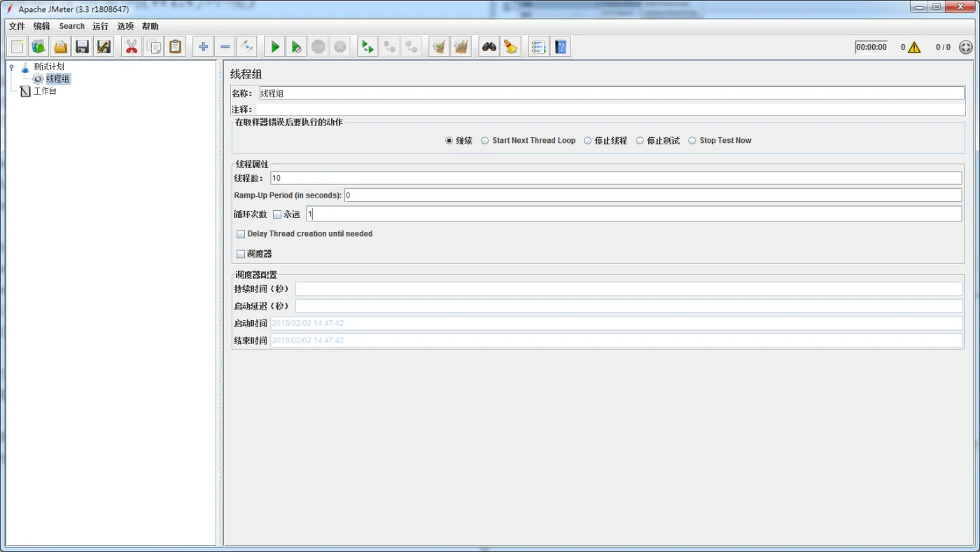Image resolution: width=980 pixels, height=552 pixels.
Task: Check the 永远 loop forever checkbox
Action: coord(277,213)
